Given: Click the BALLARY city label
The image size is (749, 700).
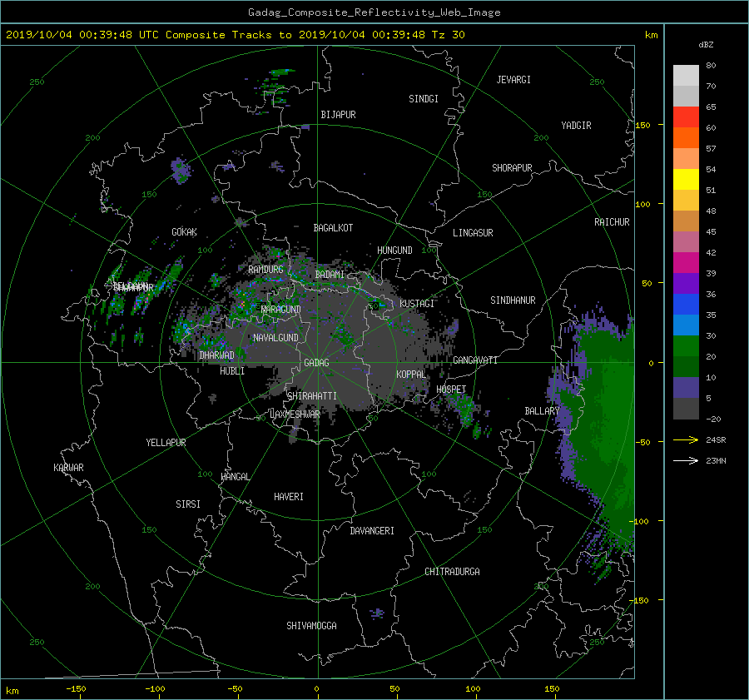Looking at the screenshot, I should [x=542, y=411].
